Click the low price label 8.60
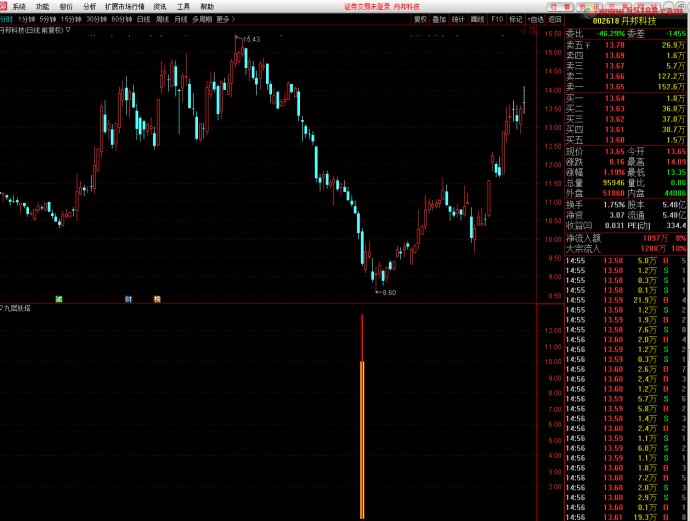 click(389, 292)
